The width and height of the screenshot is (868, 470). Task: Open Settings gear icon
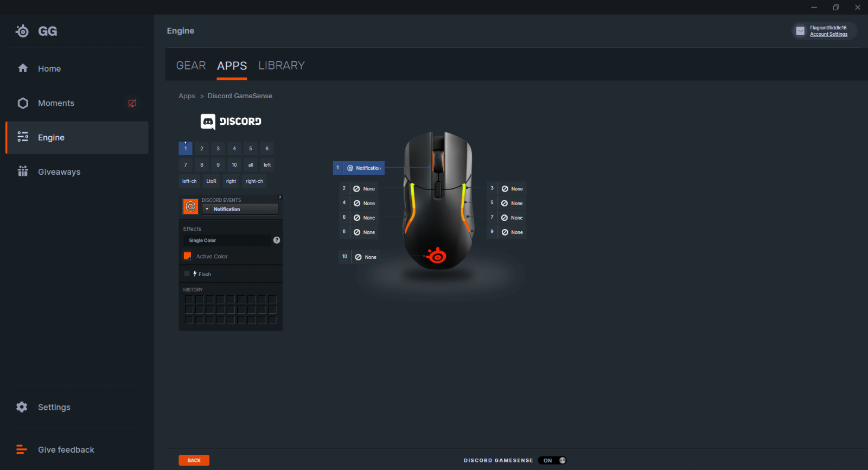click(x=22, y=407)
